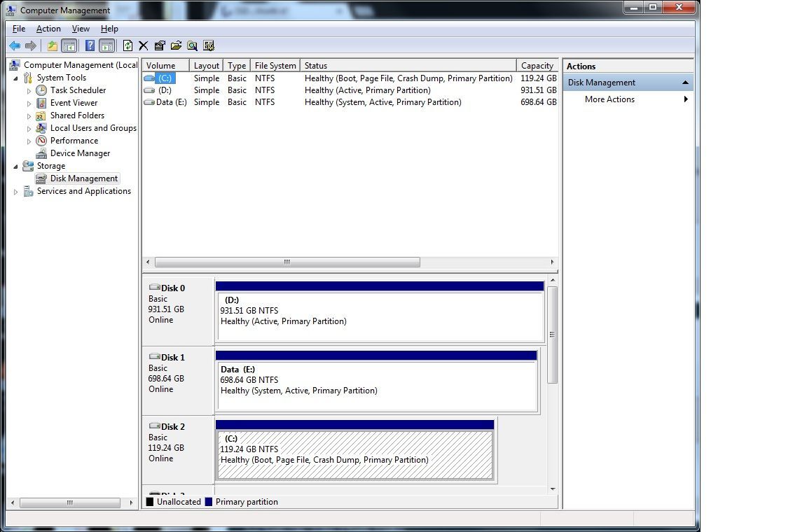Sort by the Type column header
This screenshot has height=532, width=807.
(237, 65)
